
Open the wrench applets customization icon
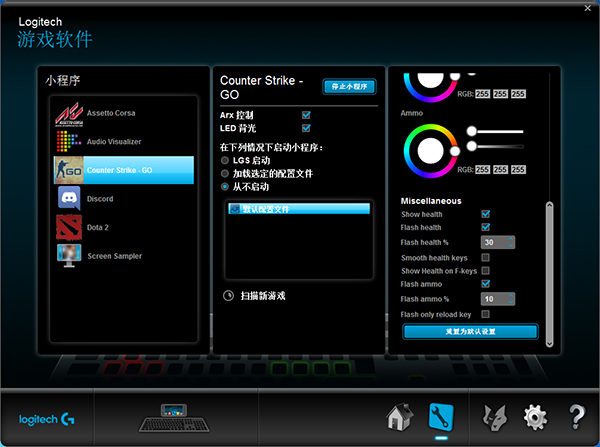pos(441,417)
